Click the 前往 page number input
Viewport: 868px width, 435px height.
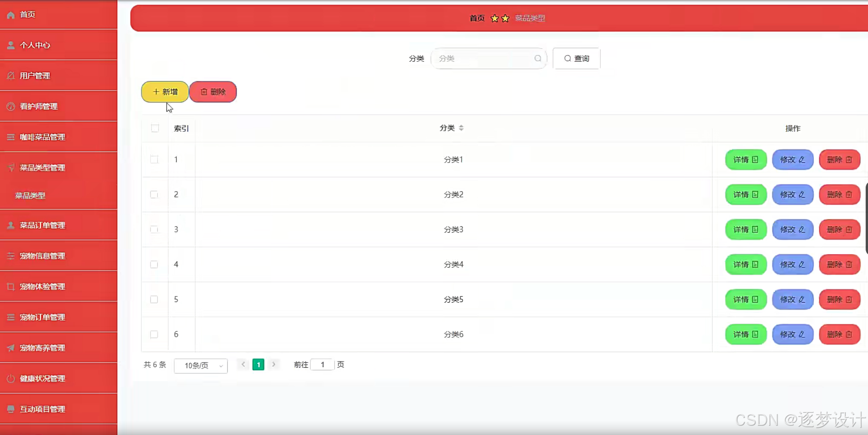(x=322, y=365)
